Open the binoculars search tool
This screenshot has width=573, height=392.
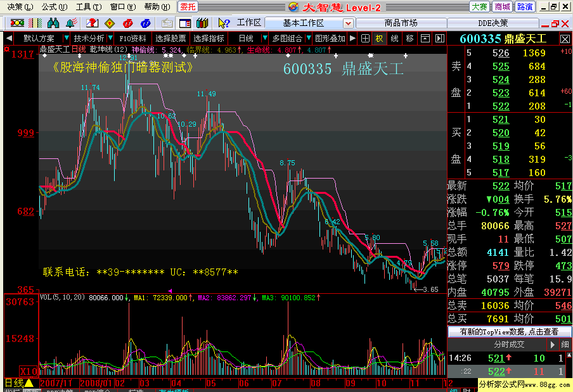(53, 23)
